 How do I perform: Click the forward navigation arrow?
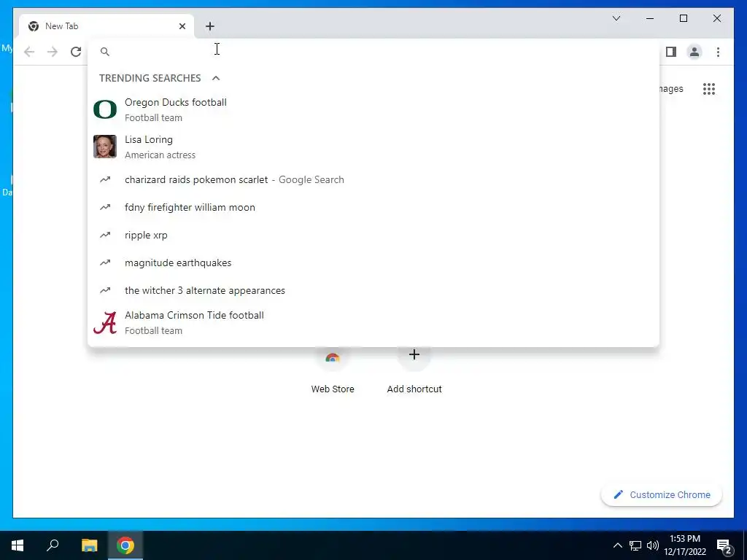pos(53,52)
